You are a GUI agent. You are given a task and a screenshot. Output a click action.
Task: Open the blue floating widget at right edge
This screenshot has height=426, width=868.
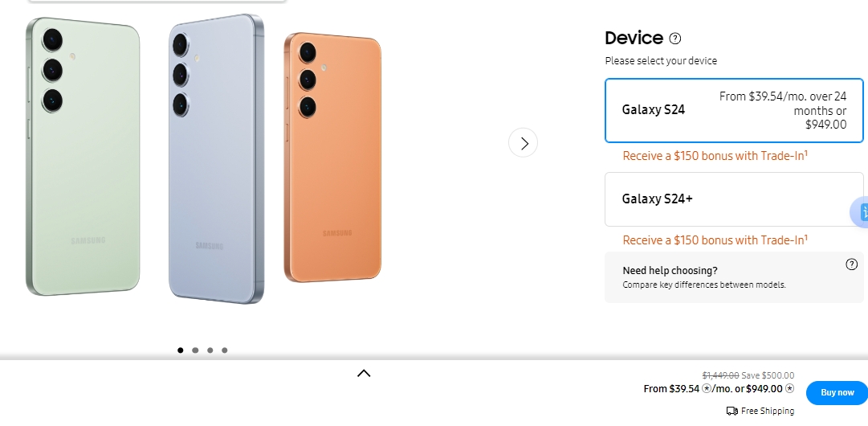click(860, 211)
